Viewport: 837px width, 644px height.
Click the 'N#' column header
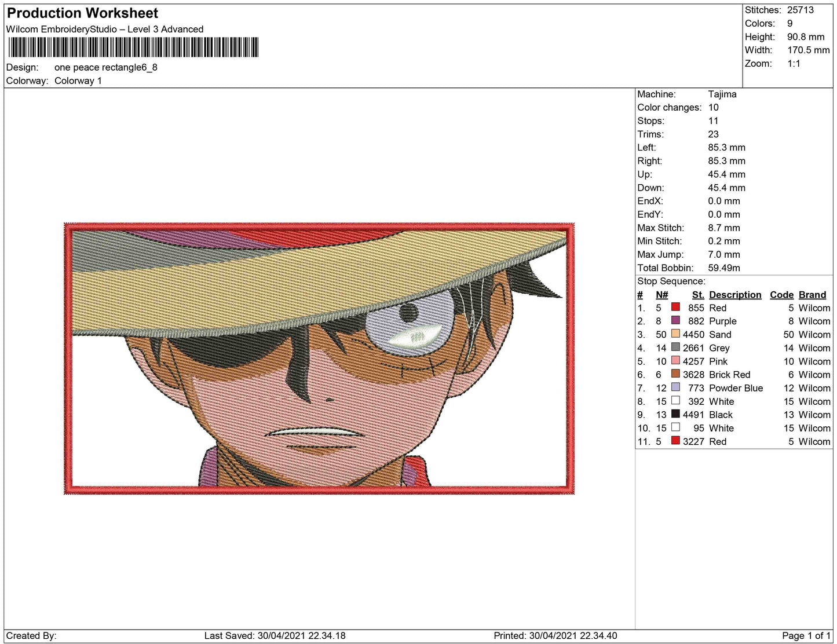tap(662, 294)
